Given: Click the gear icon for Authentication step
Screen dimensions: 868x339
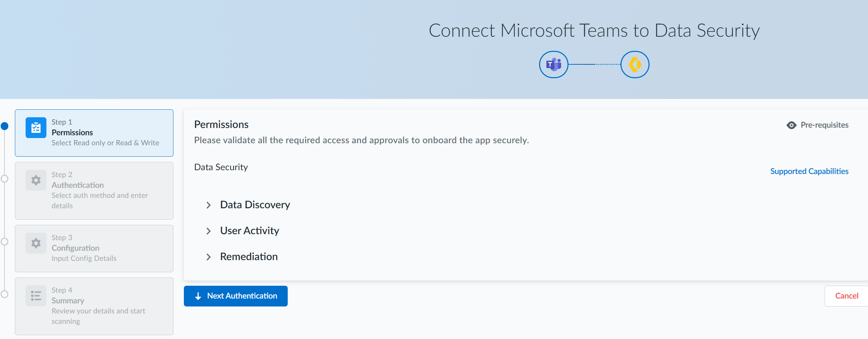Looking at the screenshot, I should tap(36, 180).
